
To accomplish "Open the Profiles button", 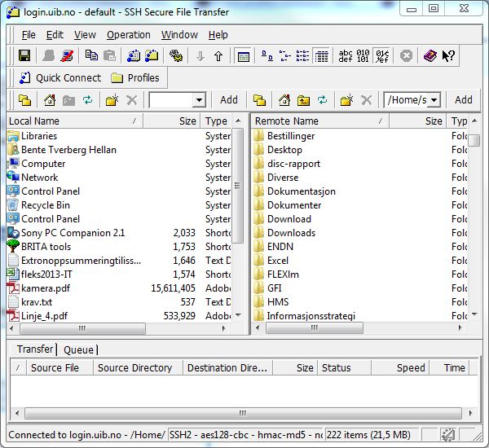I will 135,78.
